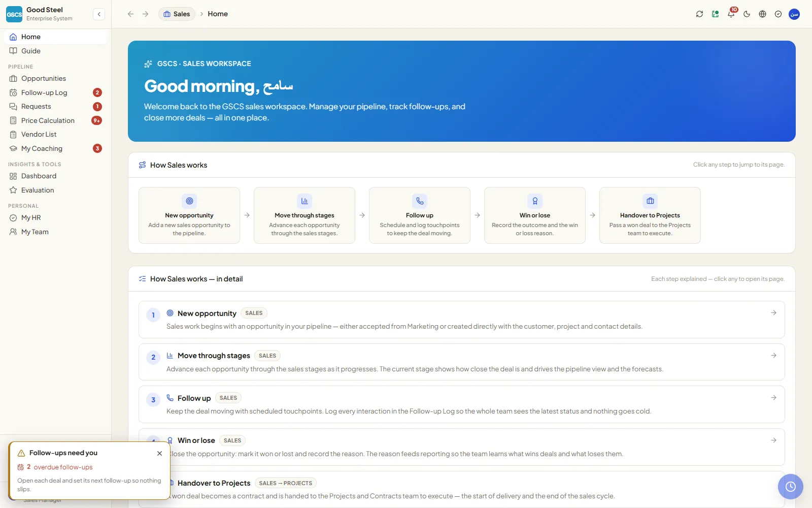Viewport: 812px width, 508px height.
Task: Open the green contacts icon in header
Action: (715, 14)
